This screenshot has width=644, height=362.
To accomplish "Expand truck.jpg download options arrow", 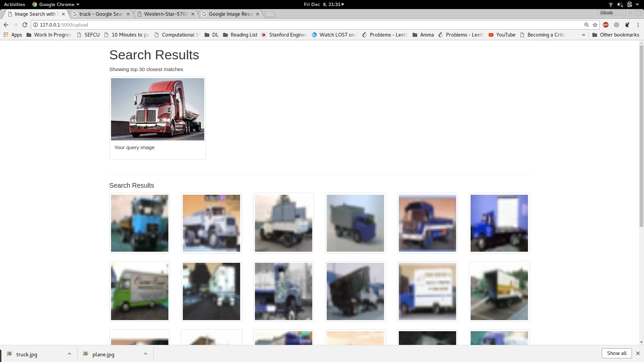I will pos(69,354).
